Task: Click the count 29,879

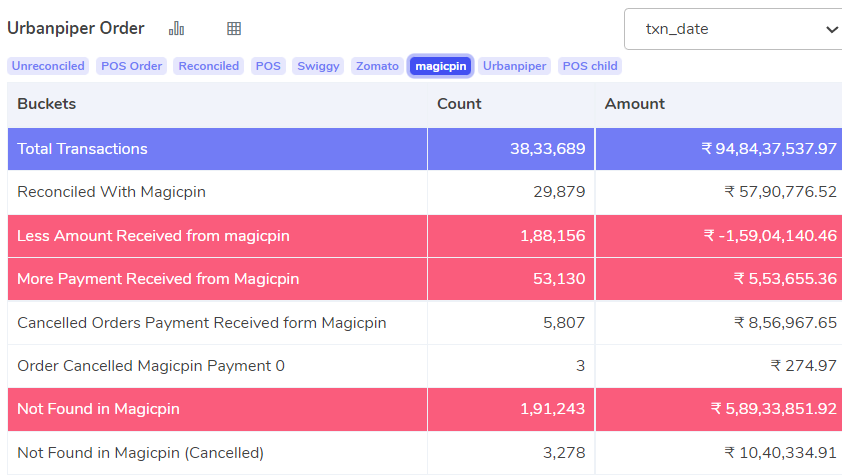Action: [x=559, y=192]
